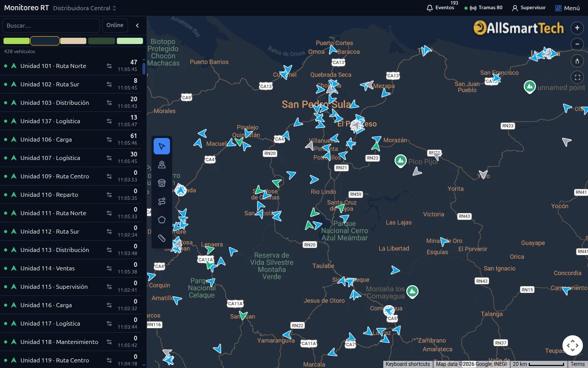588x368 pixels.
Task: Select Unidad 137 · Logística row
Action: pos(71,121)
